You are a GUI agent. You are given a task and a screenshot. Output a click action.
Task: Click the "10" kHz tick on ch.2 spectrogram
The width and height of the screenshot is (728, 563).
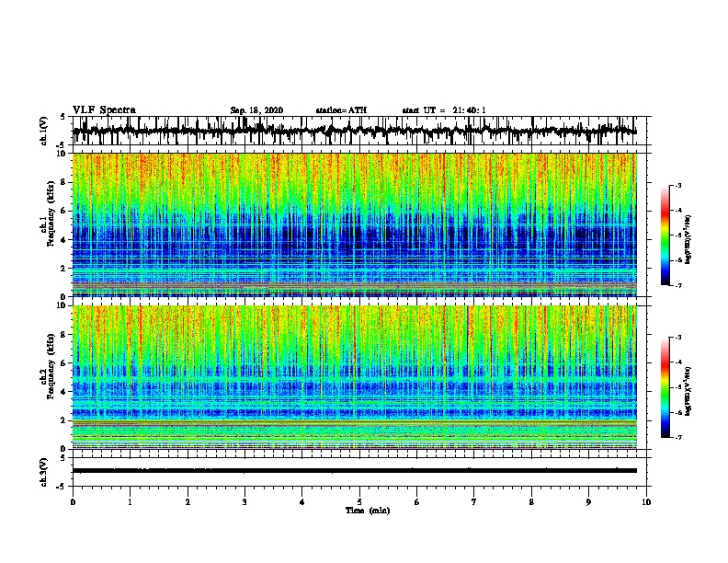click(62, 305)
